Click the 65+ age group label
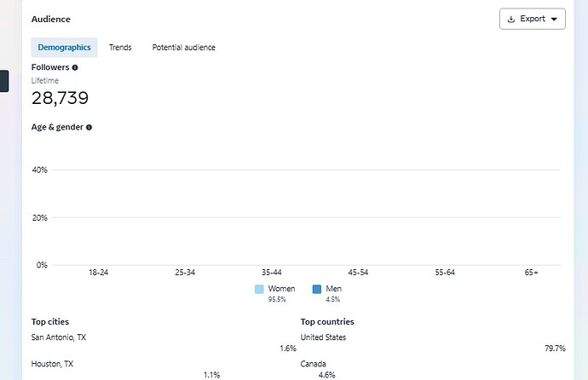Viewport: 588px width, 380px height. (532, 273)
